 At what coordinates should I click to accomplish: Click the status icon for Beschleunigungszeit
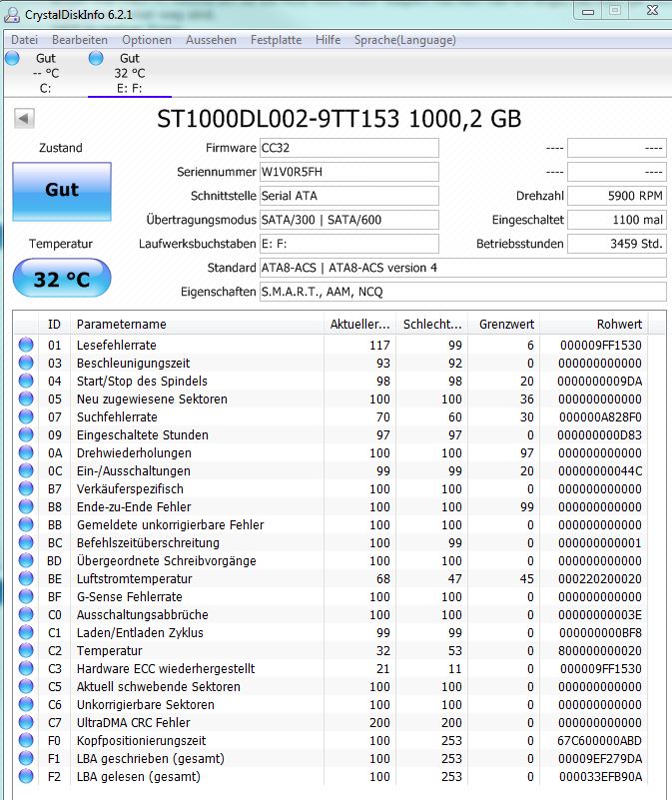click(x=26, y=363)
